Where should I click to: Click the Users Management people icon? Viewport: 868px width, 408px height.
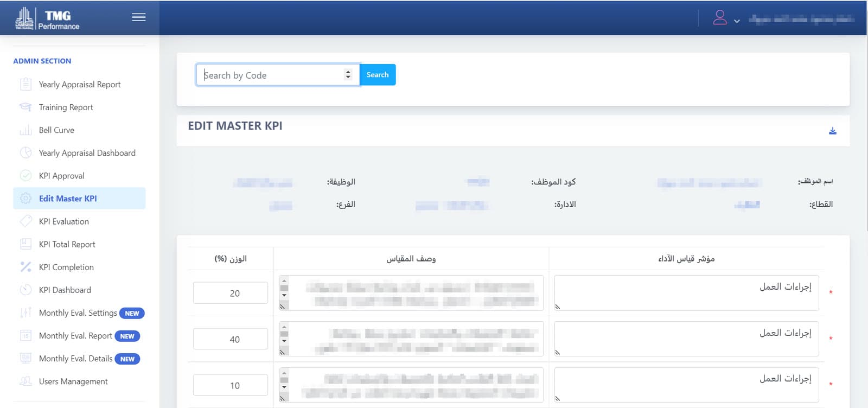[x=25, y=381]
